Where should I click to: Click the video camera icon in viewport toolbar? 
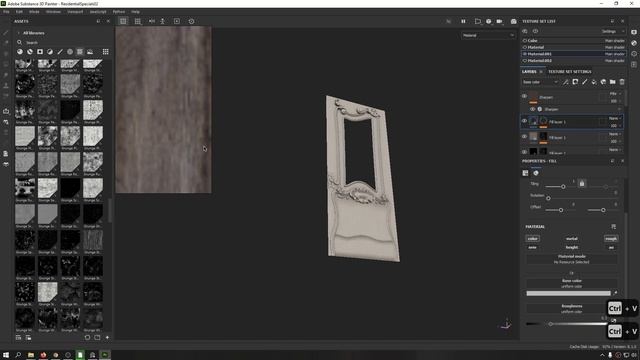(x=499, y=21)
